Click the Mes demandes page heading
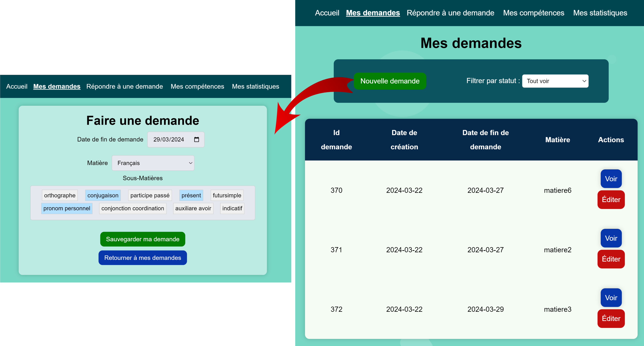Image resolution: width=644 pixels, height=346 pixels. pyautogui.click(x=471, y=43)
